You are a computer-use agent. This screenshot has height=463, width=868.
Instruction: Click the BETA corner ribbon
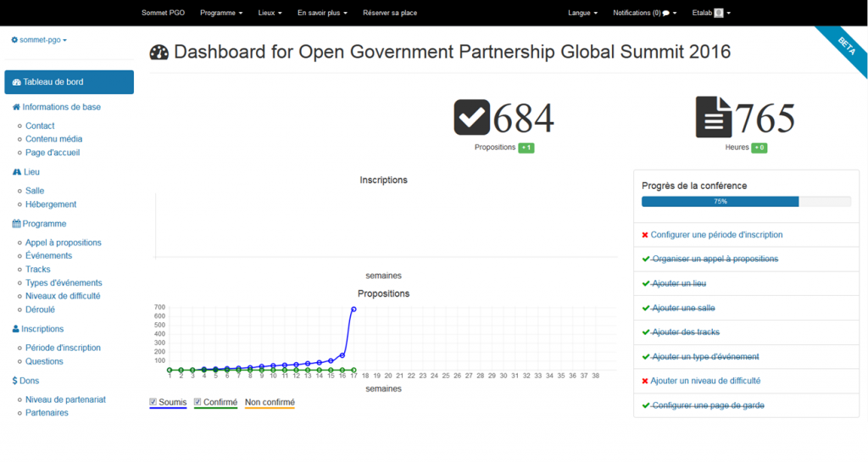point(845,47)
